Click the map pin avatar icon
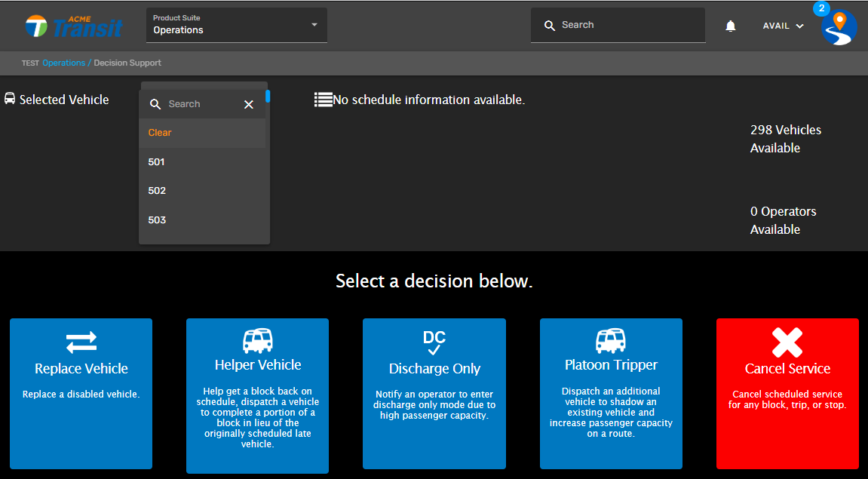 (x=840, y=28)
